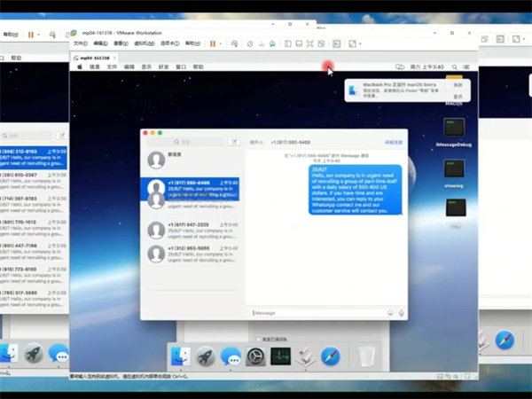
Task: Launch Launchpad rocket icon in dock
Action: coord(206,357)
